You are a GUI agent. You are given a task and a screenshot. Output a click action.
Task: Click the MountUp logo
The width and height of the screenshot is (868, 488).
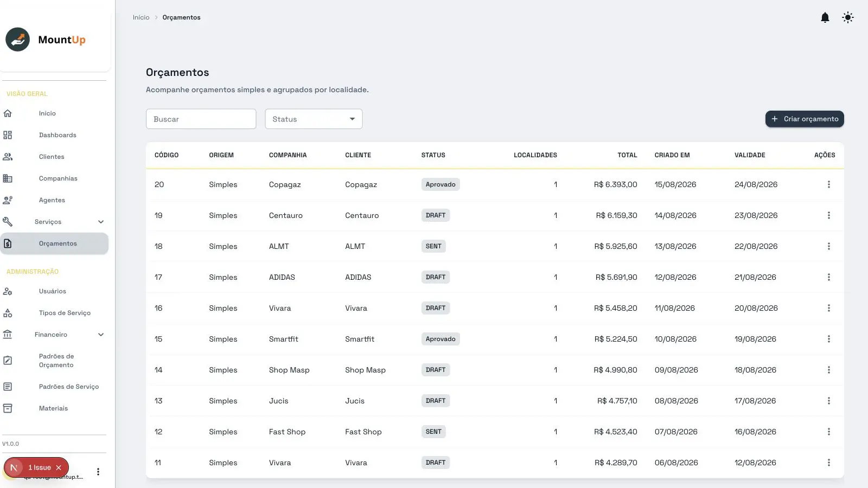46,40
